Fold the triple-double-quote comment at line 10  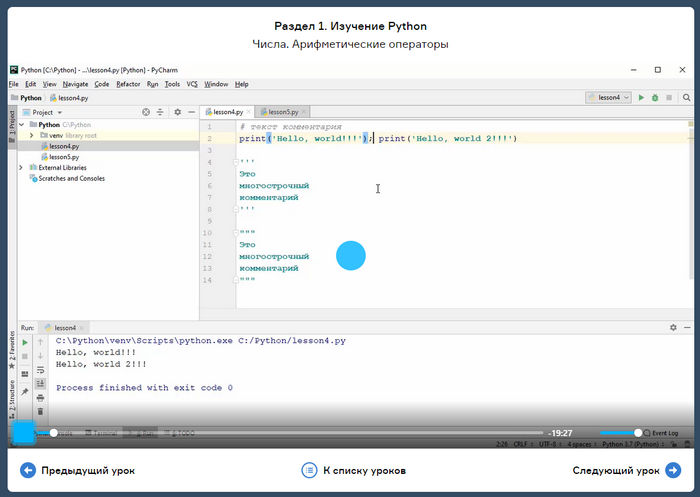[236, 233]
